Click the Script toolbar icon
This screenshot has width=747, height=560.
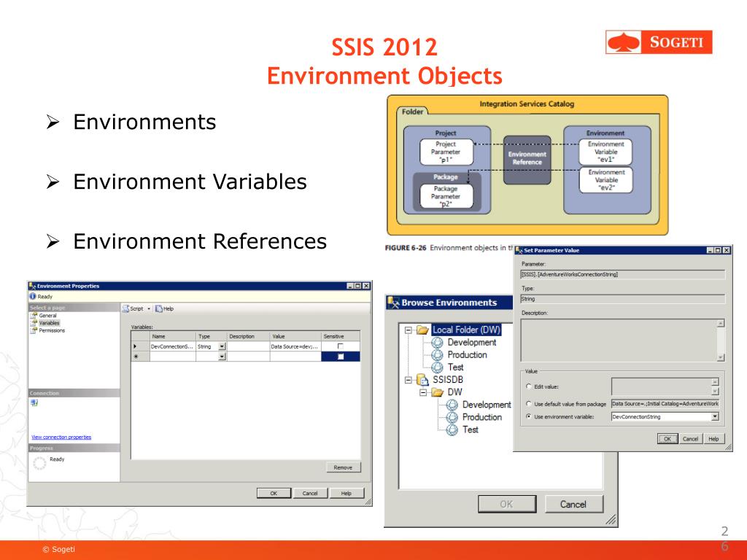(x=125, y=308)
